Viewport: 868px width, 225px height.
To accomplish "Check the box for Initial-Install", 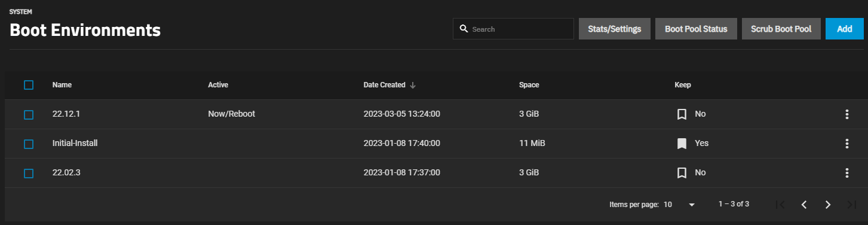I will pyautogui.click(x=29, y=144).
